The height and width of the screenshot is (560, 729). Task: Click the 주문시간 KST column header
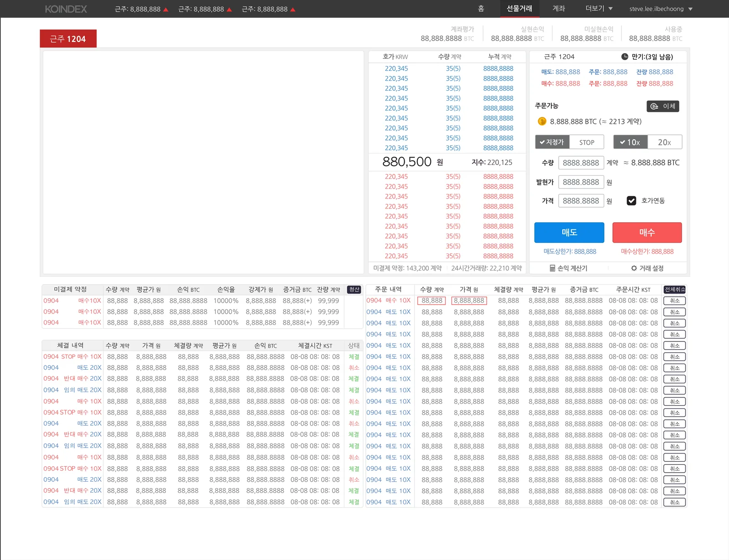(x=633, y=290)
